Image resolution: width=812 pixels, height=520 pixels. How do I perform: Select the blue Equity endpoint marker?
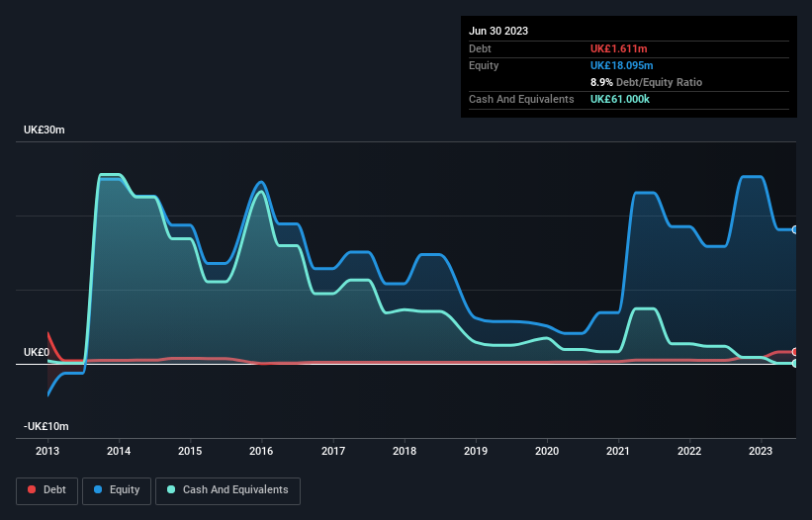(x=794, y=229)
